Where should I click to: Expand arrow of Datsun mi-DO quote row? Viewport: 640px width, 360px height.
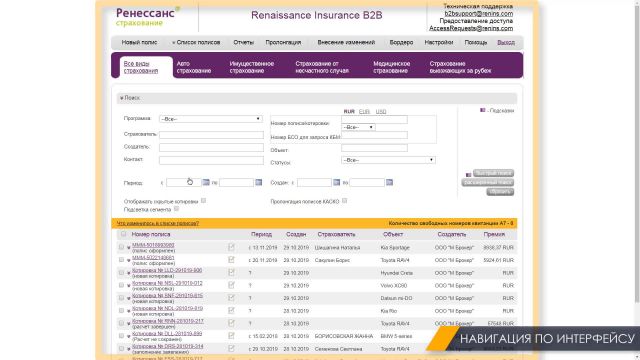click(x=129, y=298)
